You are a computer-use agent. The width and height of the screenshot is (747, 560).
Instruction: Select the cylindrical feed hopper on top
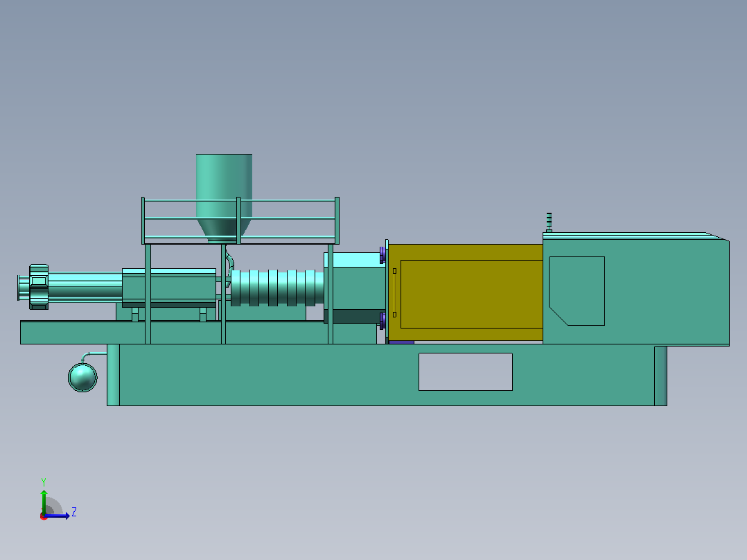coord(224,196)
